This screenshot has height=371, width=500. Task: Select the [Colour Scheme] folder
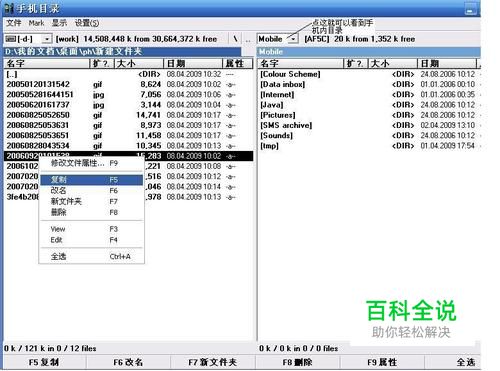pyautogui.click(x=369, y=74)
